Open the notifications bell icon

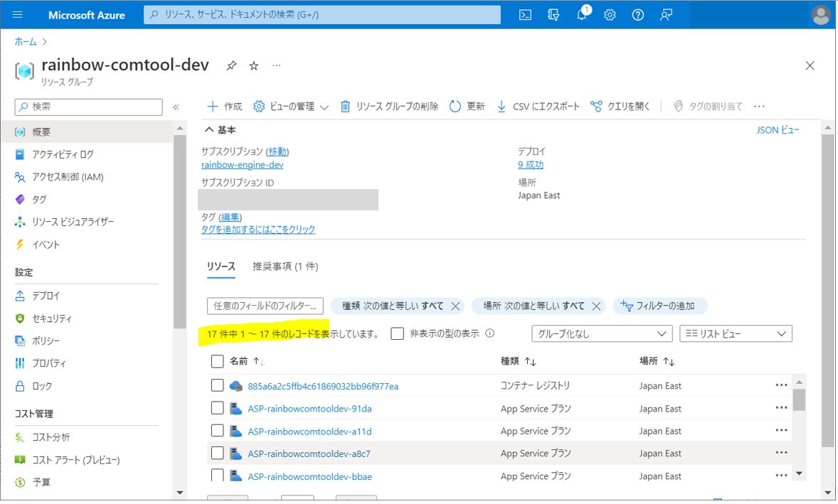pyautogui.click(x=582, y=15)
